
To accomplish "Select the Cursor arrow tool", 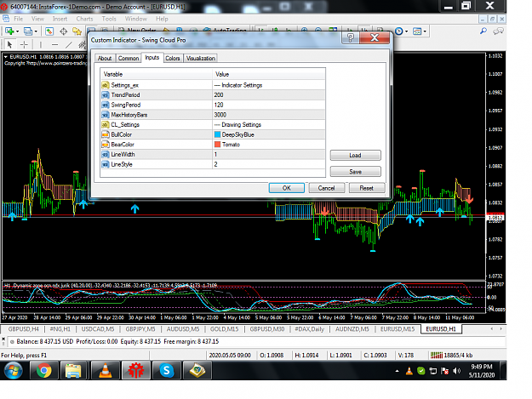I will tap(10, 44).
